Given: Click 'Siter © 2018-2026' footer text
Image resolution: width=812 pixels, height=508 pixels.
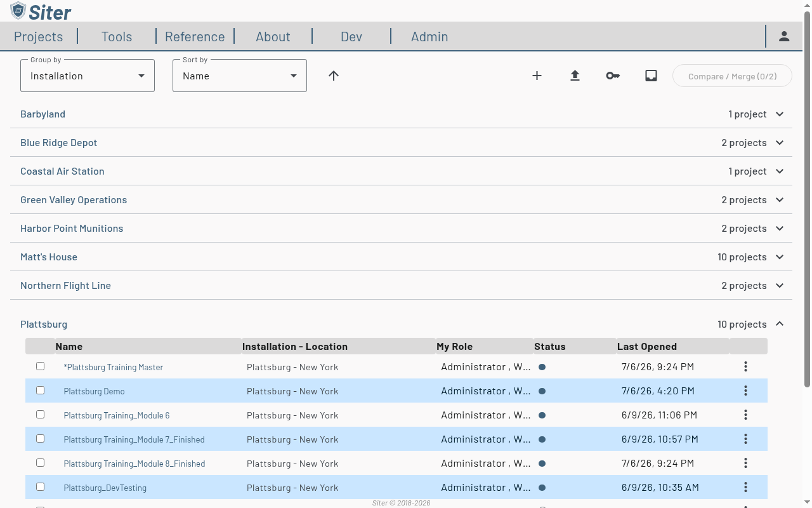Looking at the screenshot, I should (401, 503).
